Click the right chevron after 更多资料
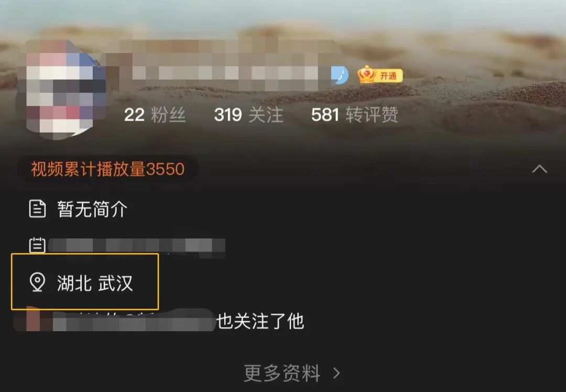Screen dimensions: 566x392 [336, 373]
